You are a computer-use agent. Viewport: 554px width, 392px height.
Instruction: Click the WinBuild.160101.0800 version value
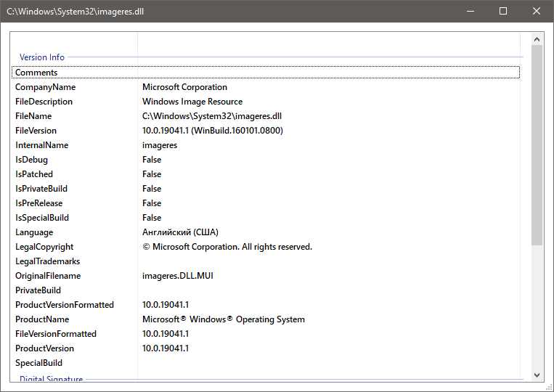point(213,131)
